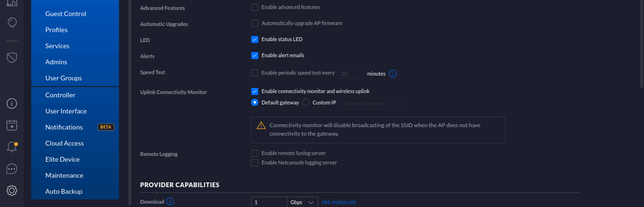
Task: Disable the status LED checkbox
Action: click(x=255, y=39)
